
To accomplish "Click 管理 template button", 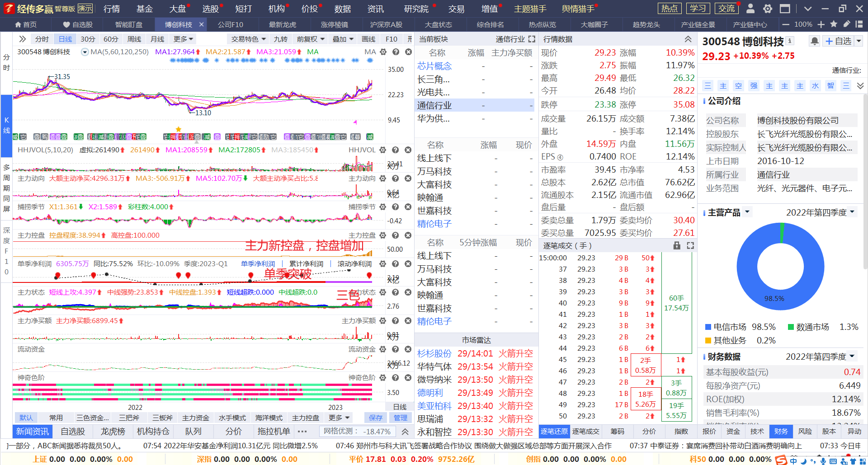I will coord(401,418).
